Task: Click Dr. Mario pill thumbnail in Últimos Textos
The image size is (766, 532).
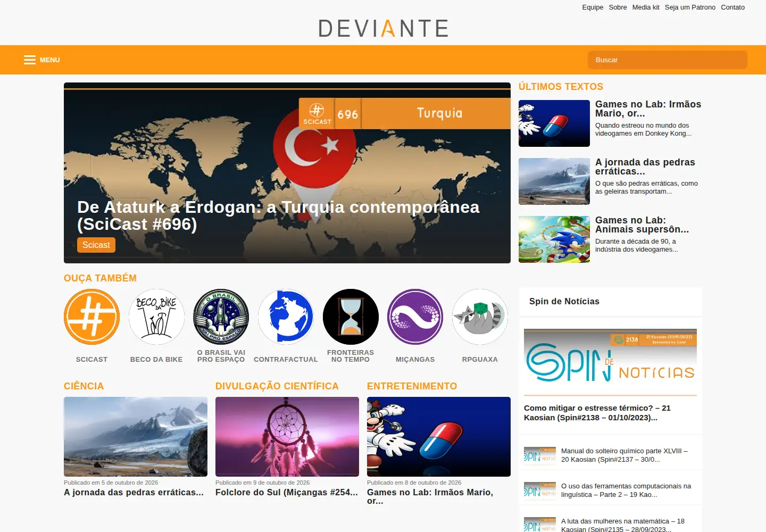Action: pos(554,123)
